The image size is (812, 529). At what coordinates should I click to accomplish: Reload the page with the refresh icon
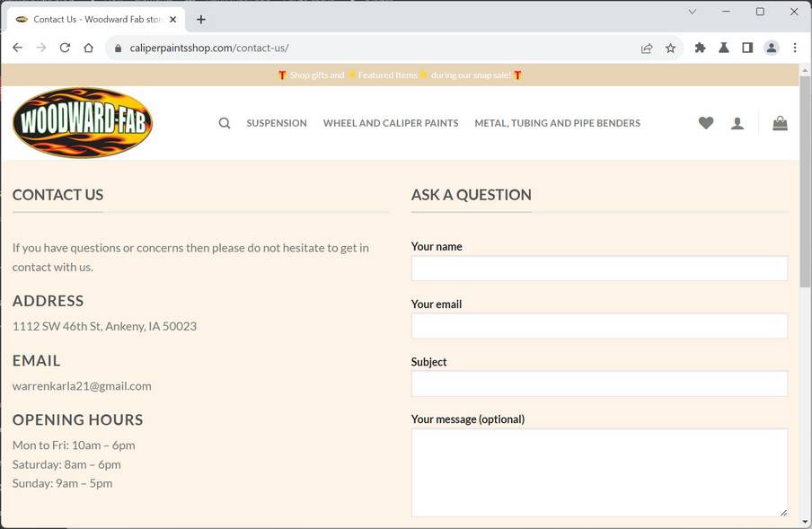pos(64,48)
